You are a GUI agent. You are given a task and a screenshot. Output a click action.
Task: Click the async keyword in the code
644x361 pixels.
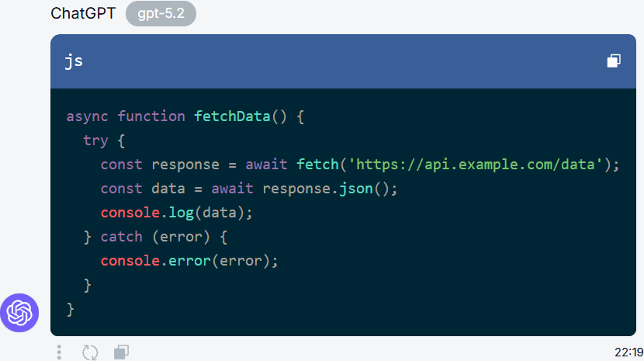pos(88,116)
